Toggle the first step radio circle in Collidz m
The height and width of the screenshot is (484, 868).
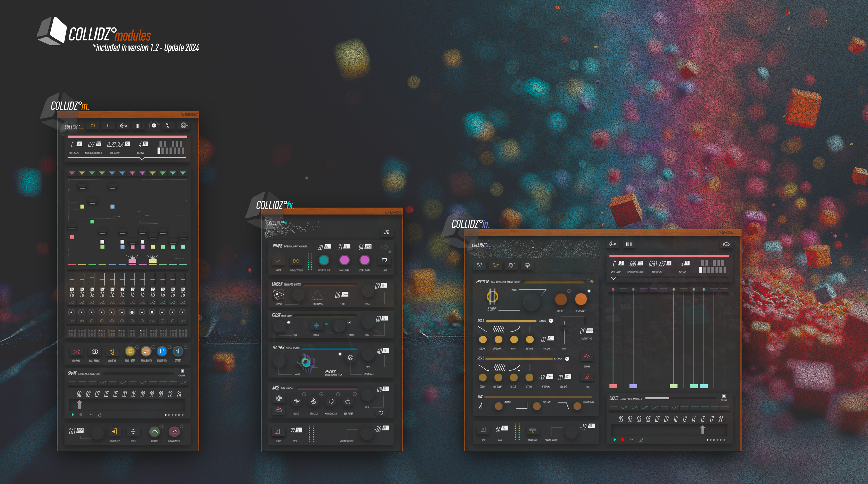(72, 312)
